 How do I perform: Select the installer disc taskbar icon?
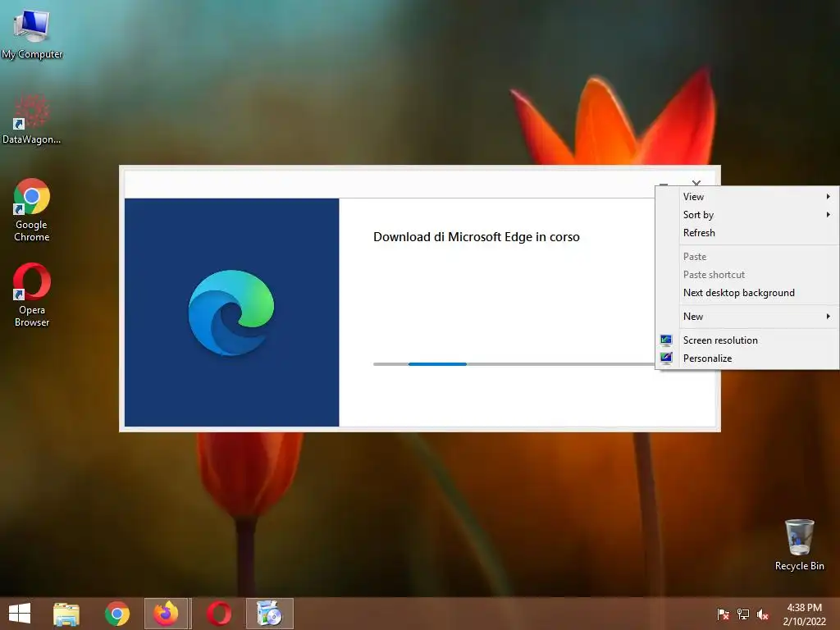(x=269, y=614)
